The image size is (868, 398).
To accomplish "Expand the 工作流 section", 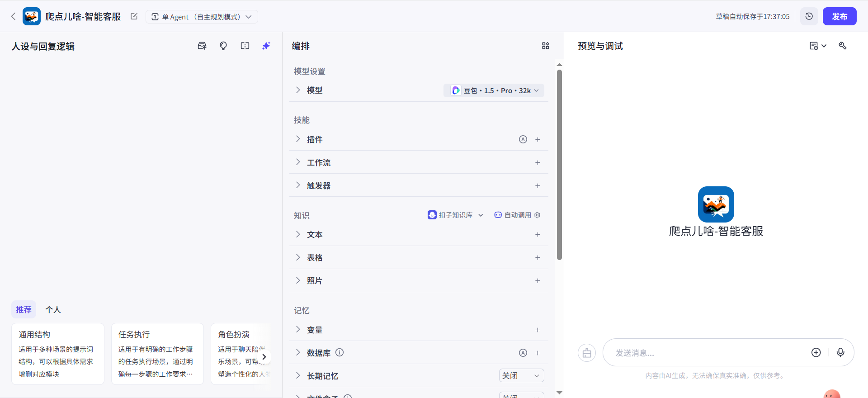I will click(x=298, y=162).
